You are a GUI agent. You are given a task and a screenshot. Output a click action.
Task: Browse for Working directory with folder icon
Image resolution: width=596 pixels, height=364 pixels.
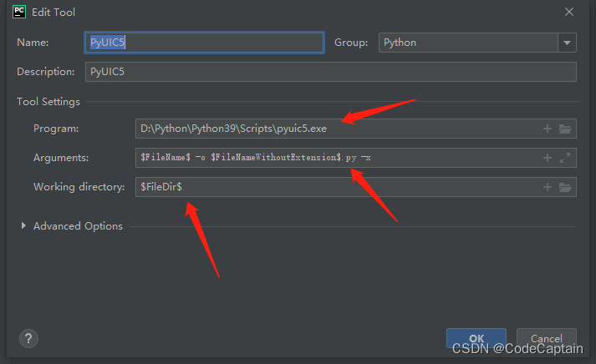(565, 187)
